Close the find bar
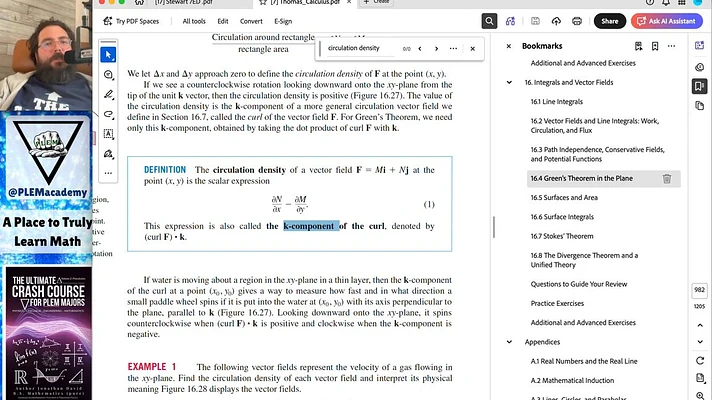This screenshot has width=712, height=400. click(x=472, y=49)
